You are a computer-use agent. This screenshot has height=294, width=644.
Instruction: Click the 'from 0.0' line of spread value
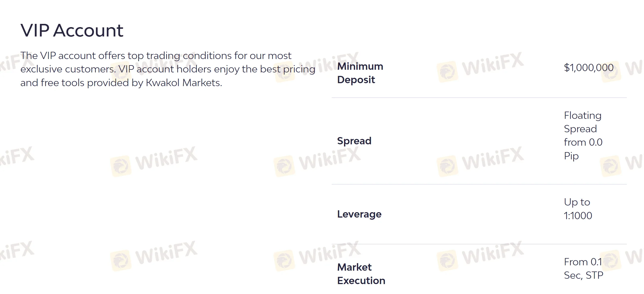click(x=583, y=142)
